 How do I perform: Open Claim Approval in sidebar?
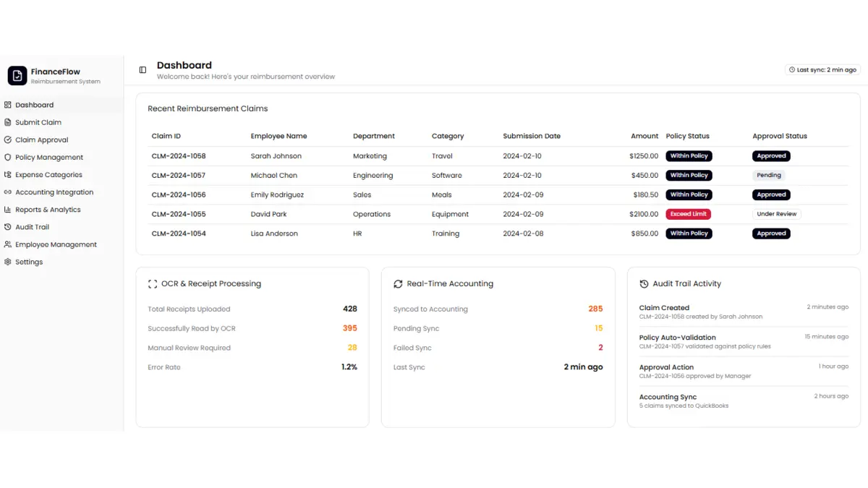tap(42, 140)
